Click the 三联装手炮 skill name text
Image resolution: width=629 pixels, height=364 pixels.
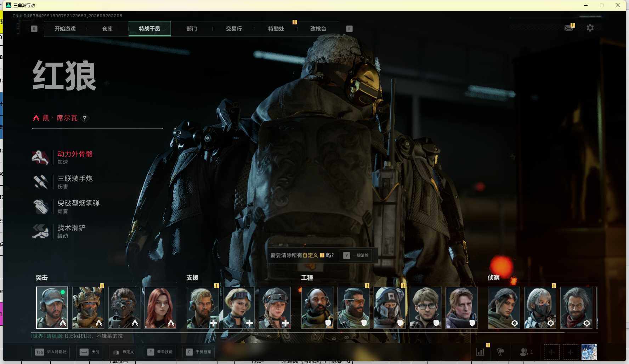pos(75,179)
